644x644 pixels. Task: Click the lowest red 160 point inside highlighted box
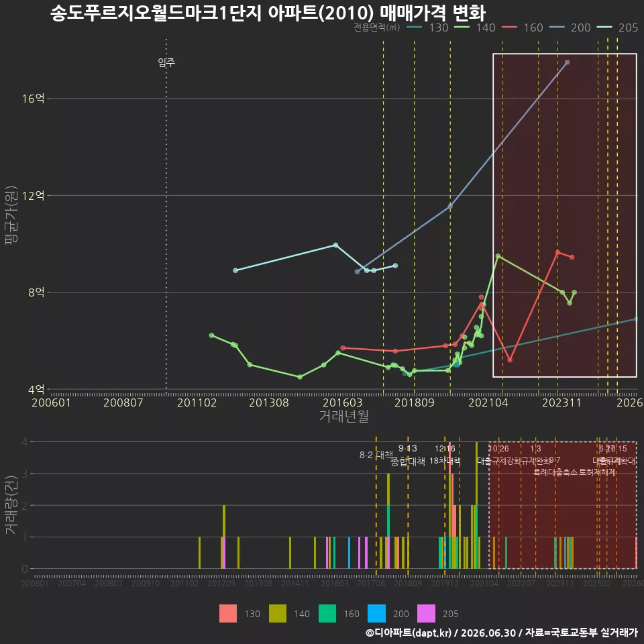(x=510, y=360)
